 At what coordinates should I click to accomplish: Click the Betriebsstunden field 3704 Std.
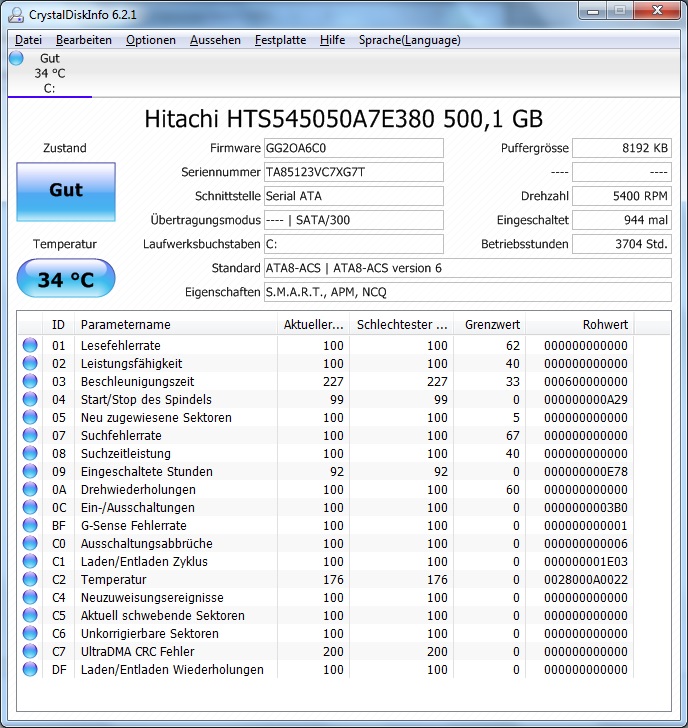point(622,244)
